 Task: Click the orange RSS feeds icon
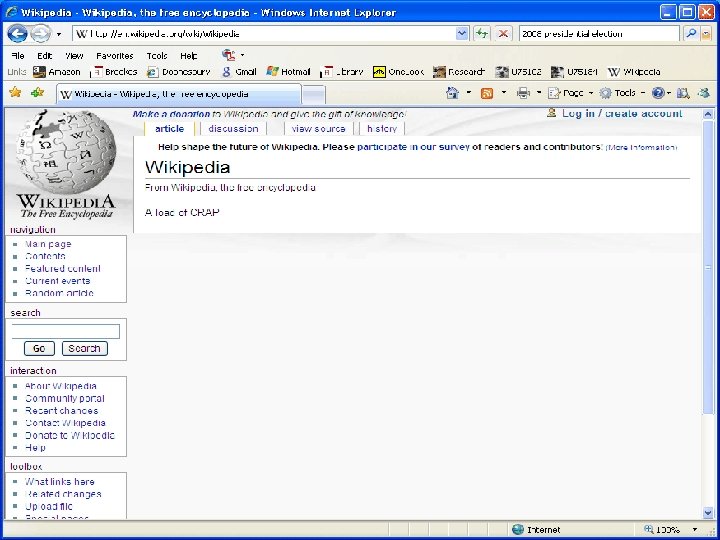point(487,93)
